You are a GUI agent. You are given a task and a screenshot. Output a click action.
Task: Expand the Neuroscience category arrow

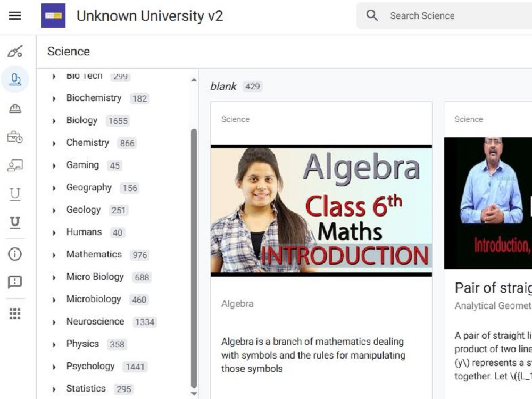54,322
